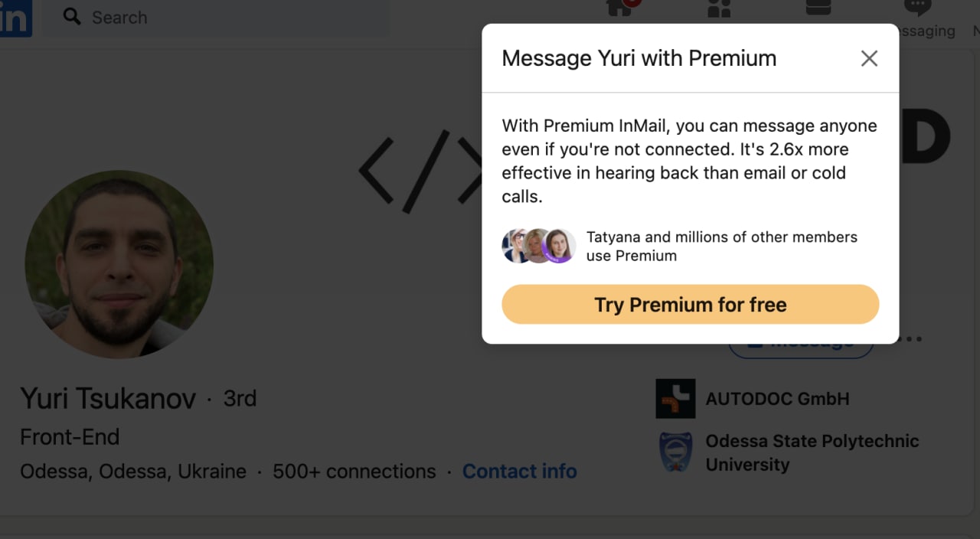Screen dimensions: 980x539
Task: Click the search magnifier icon
Action: 72,17
